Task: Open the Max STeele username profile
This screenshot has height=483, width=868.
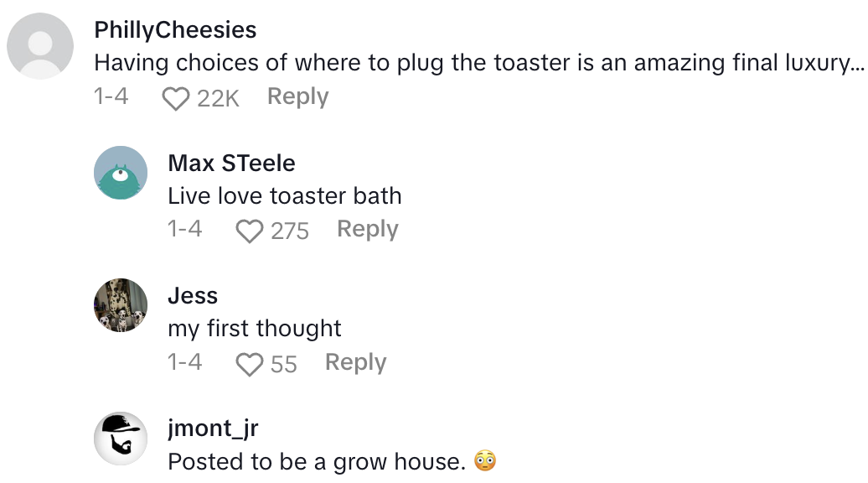Action: (231, 163)
